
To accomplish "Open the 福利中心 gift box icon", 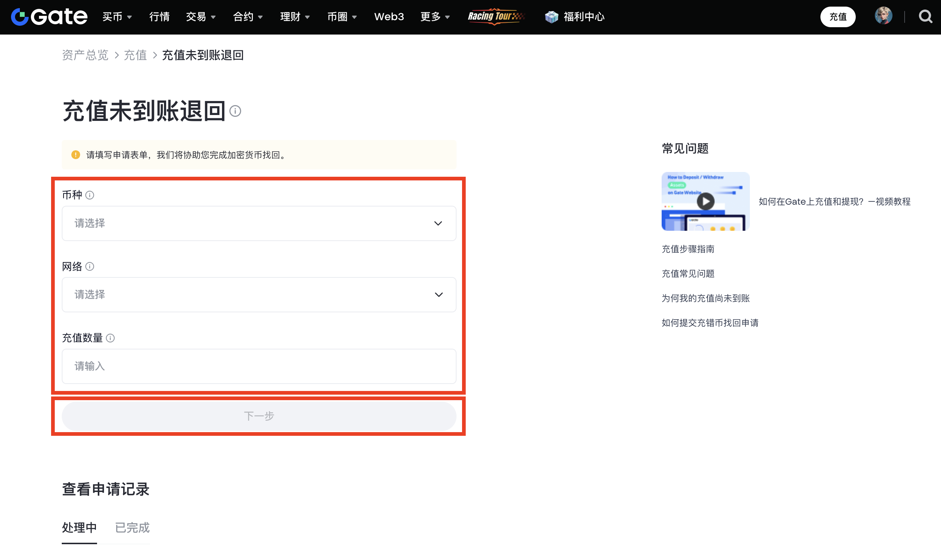I will point(551,17).
